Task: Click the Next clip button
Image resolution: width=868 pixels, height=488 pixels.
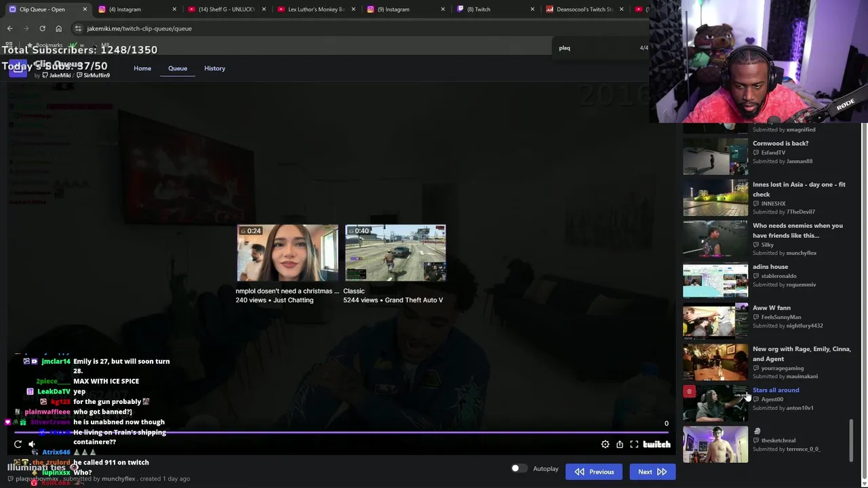Action: [x=652, y=472]
